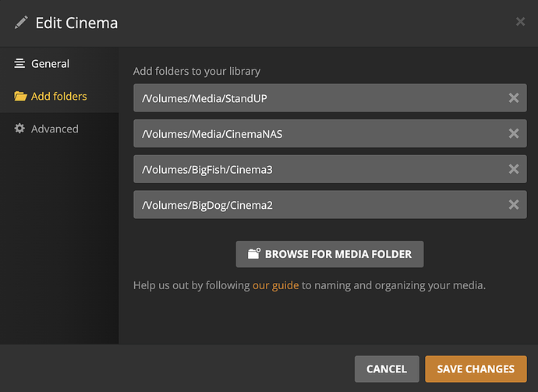Select the /Volumes/Media/CinemaNAS path field

(x=312, y=133)
